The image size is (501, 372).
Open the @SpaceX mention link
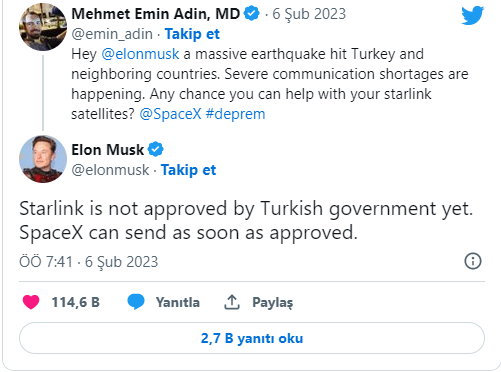pos(170,114)
